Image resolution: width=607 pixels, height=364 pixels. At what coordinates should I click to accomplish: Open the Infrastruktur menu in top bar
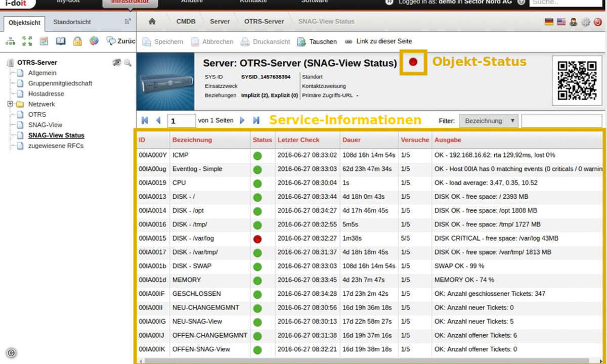tap(130, 3)
